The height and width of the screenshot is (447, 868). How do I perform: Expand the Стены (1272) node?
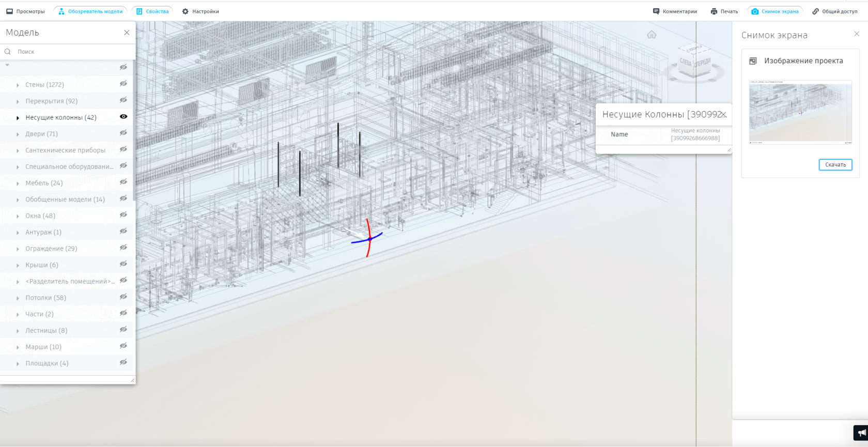pyautogui.click(x=18, y=85)
